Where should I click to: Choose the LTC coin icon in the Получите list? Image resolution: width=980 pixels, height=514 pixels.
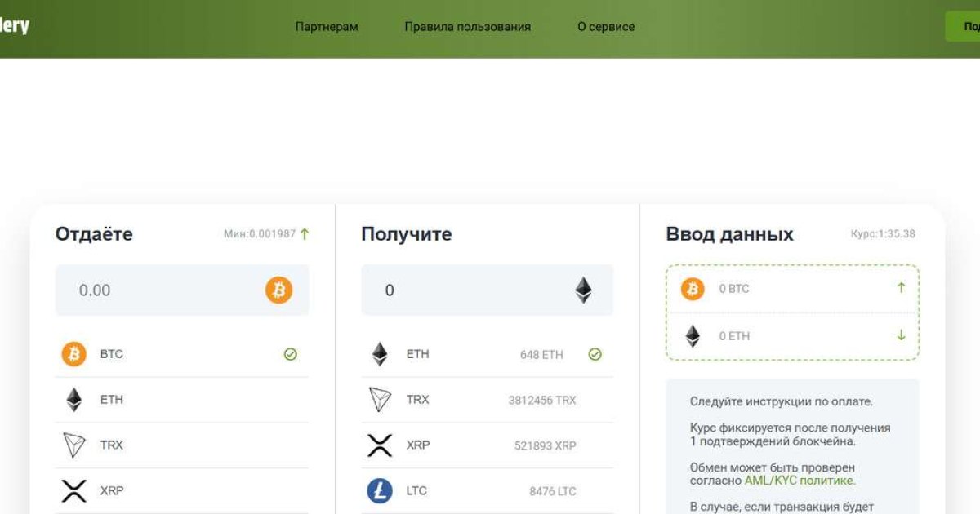click(380, 491)
